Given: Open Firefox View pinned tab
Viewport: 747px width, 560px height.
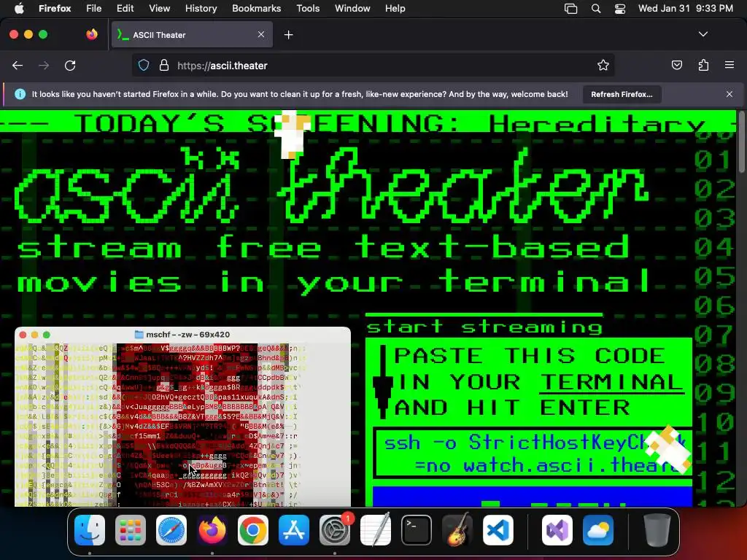Looking at the screenshot, I should pyautogui.click(x=92, y=34).
